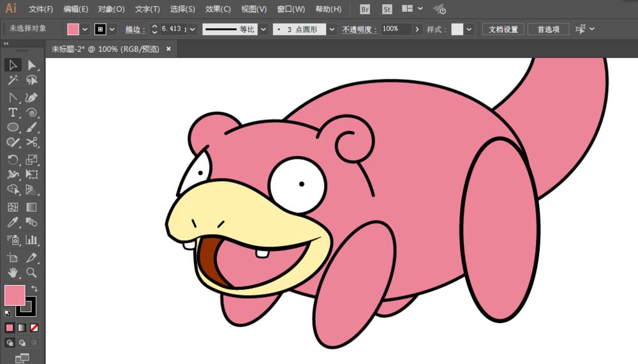The height and width of the screenshot is (364, 638).
Task: Click fill color swatch in control bar
Action: [x=73, y=29]
